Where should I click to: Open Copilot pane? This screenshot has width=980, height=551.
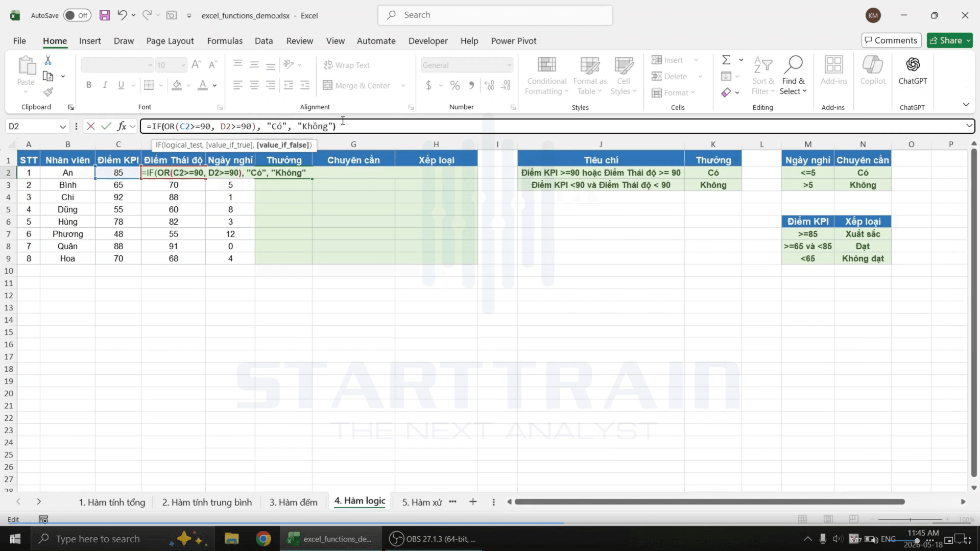click(x=872, y=71)
